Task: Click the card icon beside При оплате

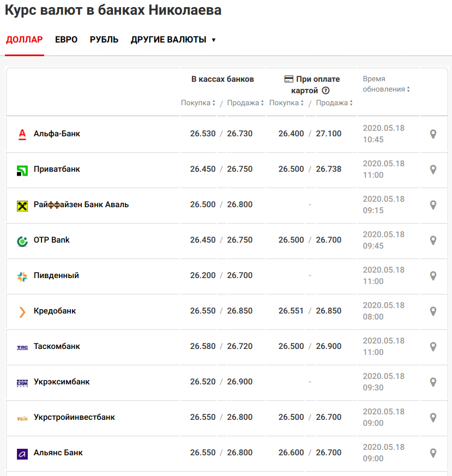Action: (288, 79)
